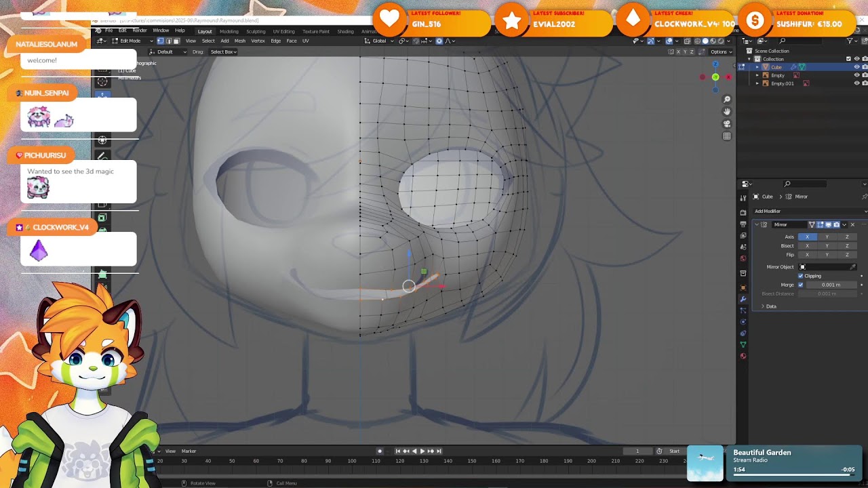The image size is (868, 488).
Task: Switch to wireframe viewport shading
Action: [x=698, y=41]
